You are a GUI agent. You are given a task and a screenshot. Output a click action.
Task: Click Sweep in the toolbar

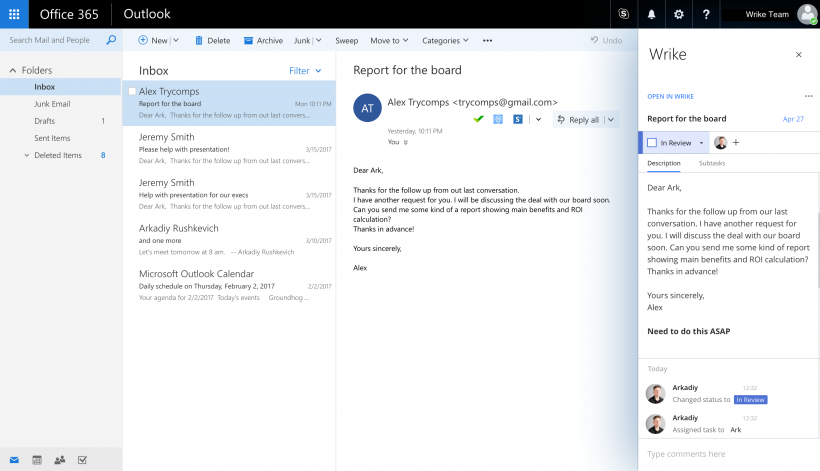pyautogui.click(x=346, y=40)
